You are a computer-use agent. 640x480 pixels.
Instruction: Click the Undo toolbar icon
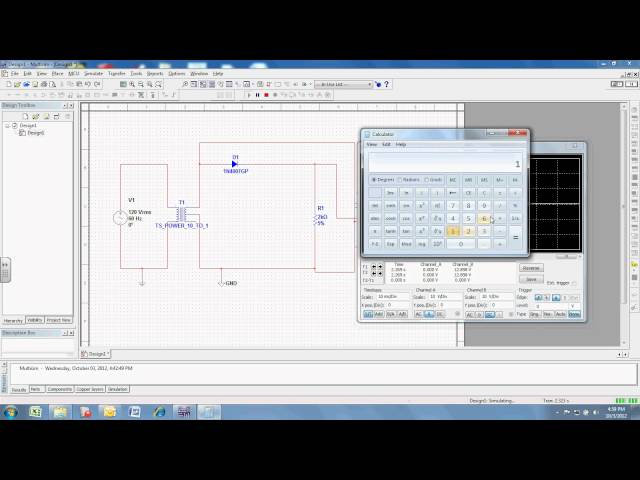(87, 84)
